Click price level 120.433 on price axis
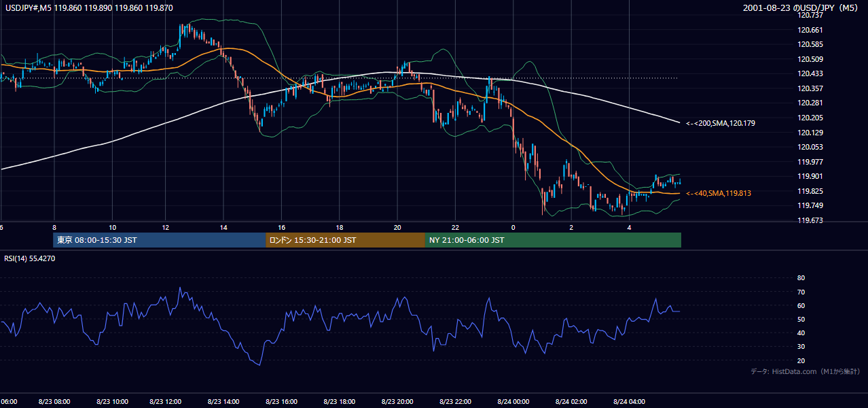This screenshot has height=408, width=868. point(810,74)
